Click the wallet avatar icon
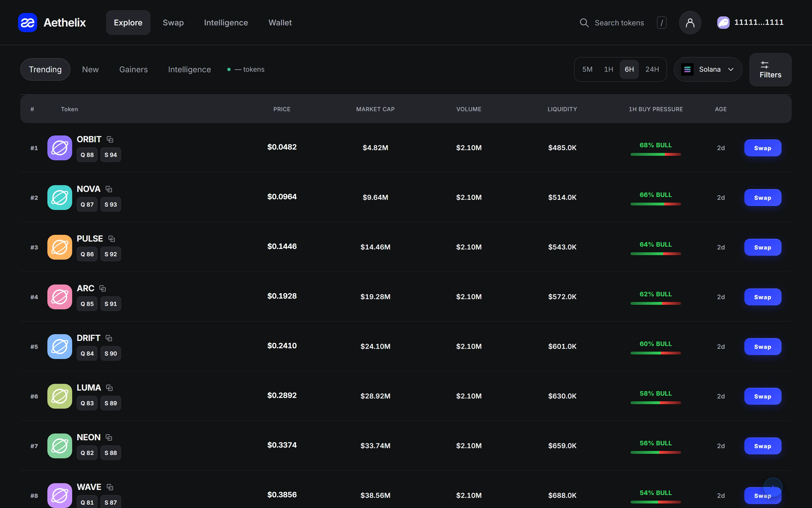 pyautogui.click(x=723, y=23)
